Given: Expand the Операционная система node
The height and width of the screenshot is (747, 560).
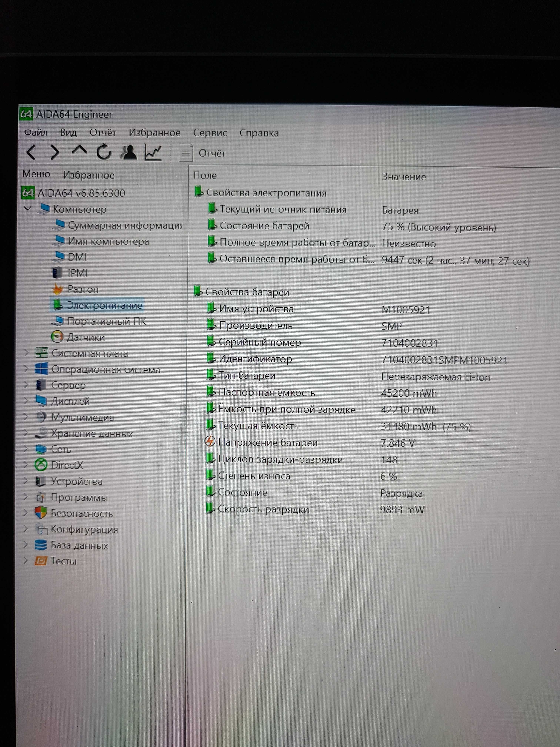Looking at the screenshot, I should point(26,369).
